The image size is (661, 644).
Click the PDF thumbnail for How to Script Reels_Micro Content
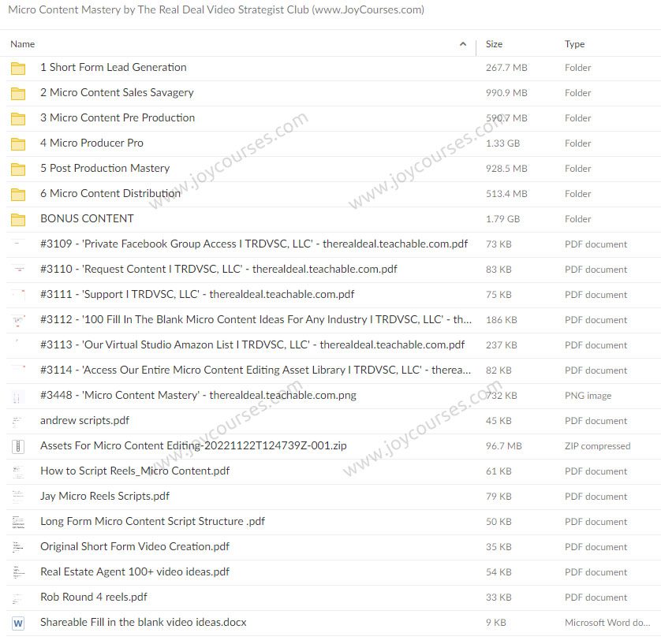pyautogui.click(x=18, y=471)
